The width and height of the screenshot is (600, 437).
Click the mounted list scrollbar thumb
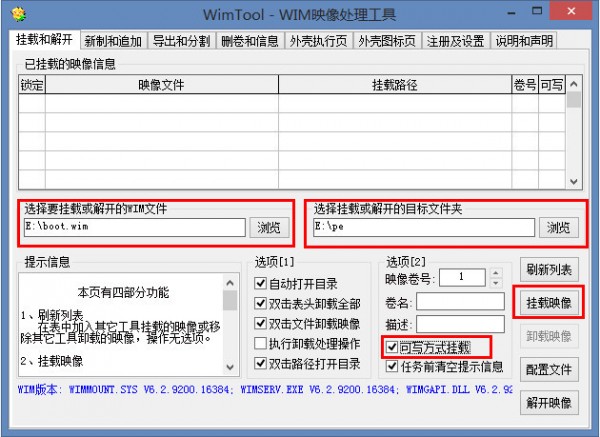click(x=574, y=100)
